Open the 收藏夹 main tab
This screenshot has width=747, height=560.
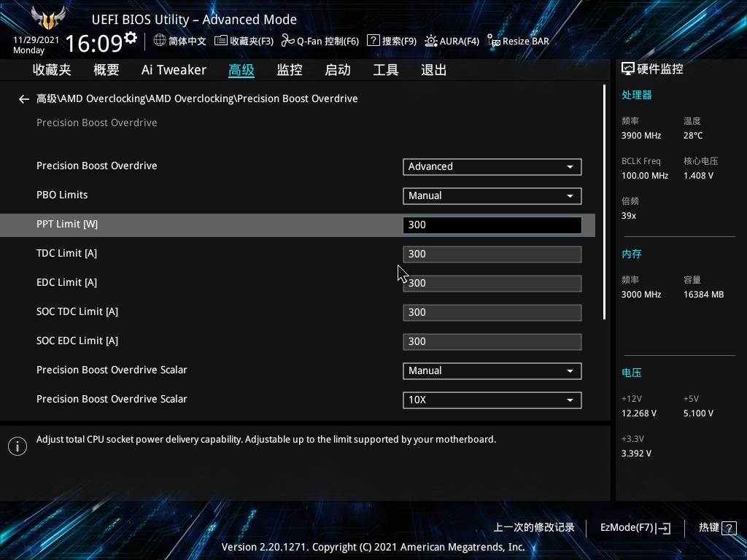(x=52, y=70)
